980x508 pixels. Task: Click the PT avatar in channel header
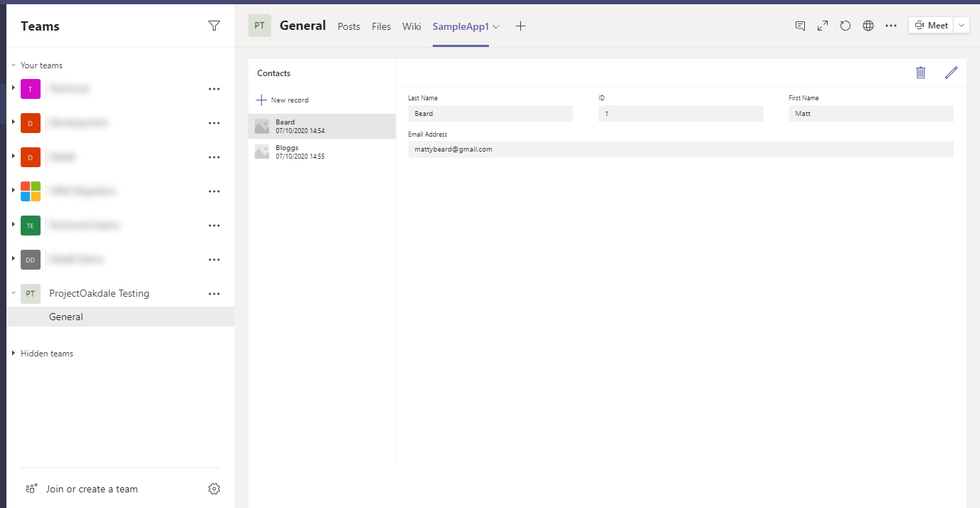click(x=260, y=26)
